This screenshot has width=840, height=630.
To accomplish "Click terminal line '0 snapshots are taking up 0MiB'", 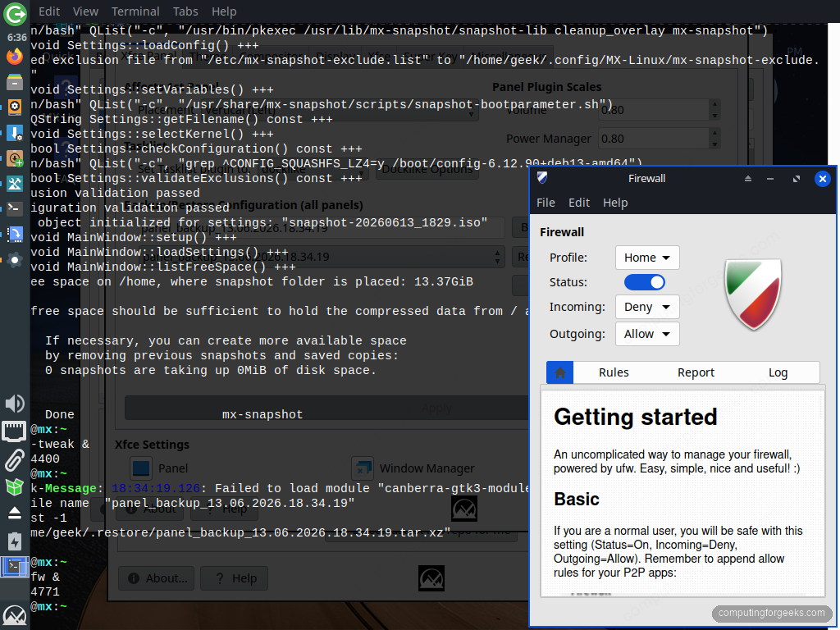I will (x=211, y=370).
